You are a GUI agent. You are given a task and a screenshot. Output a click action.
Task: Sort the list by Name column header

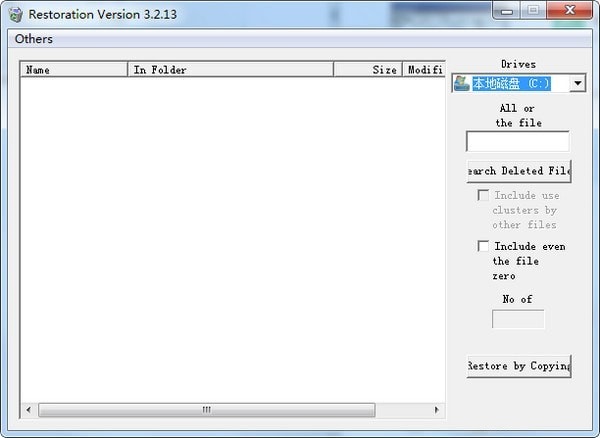pyautogui.click(x=74, y=70)
